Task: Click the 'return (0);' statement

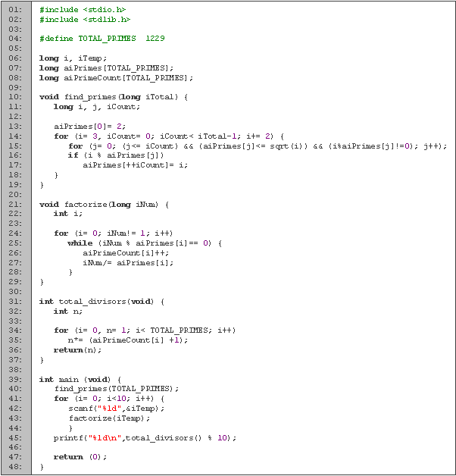Action: [x=80, y=457]
